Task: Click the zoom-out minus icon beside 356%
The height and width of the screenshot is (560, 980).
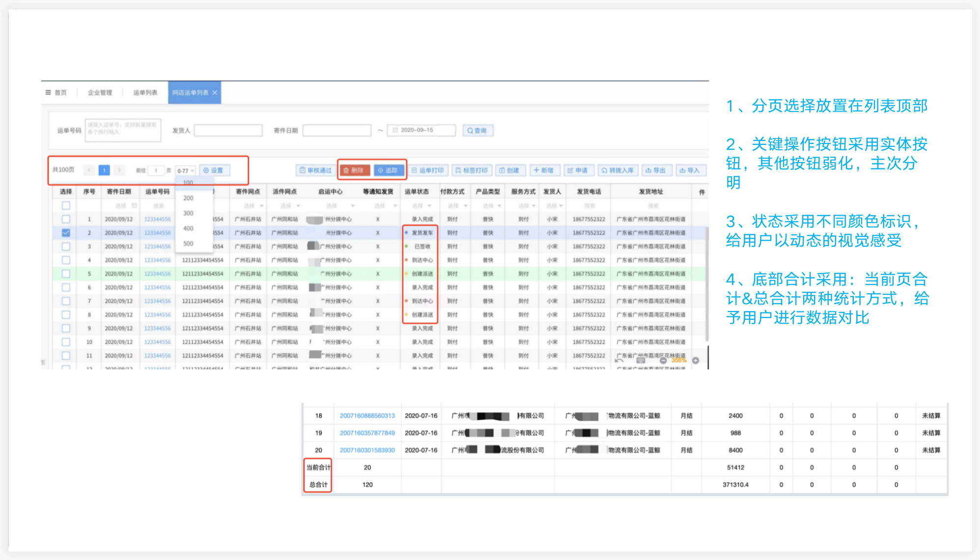Action: click(x=663, y=361)
